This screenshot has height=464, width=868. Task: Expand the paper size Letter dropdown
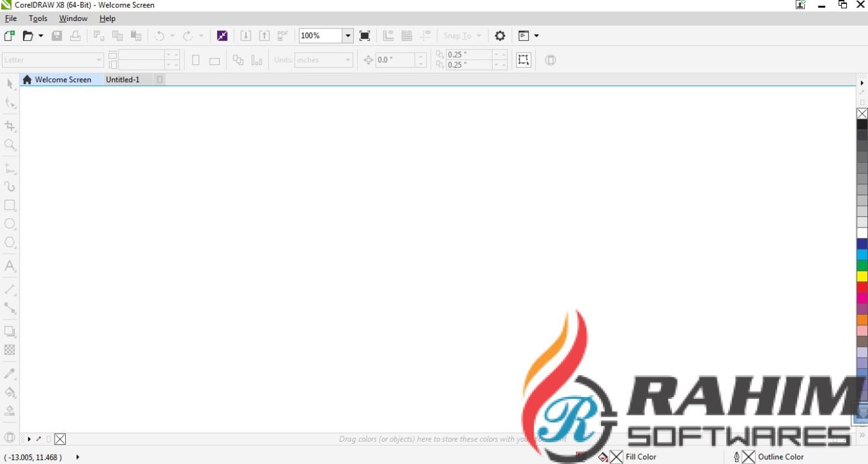coord(98,60)
